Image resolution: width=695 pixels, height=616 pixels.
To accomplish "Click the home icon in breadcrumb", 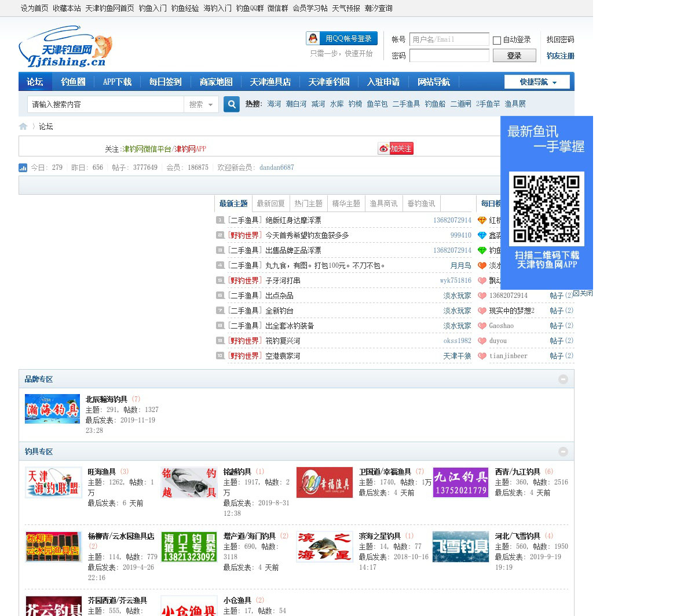I will 23,126.
